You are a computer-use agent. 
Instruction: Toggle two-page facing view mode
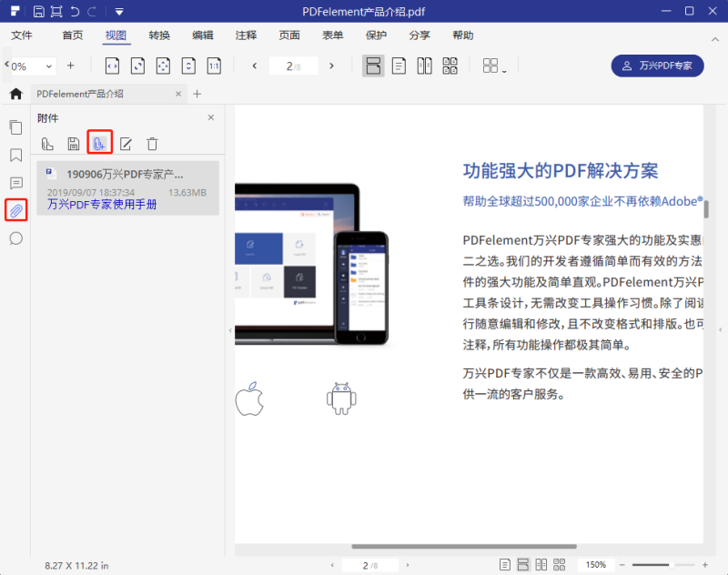click(424, 66)
